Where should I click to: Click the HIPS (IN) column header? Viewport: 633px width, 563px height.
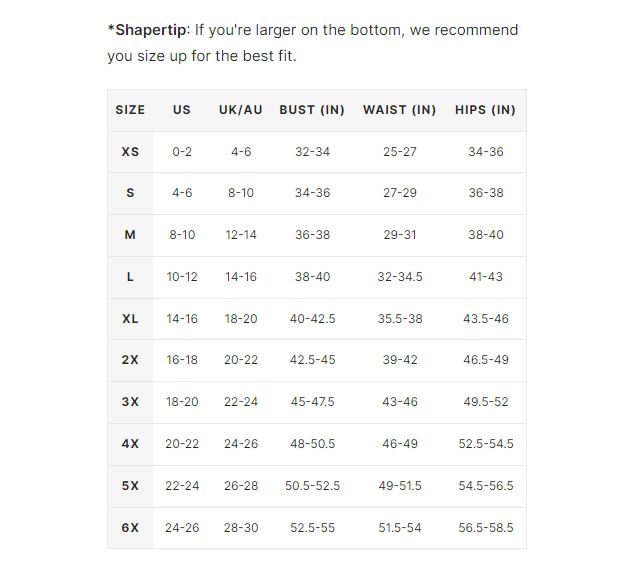click(485, 110)
